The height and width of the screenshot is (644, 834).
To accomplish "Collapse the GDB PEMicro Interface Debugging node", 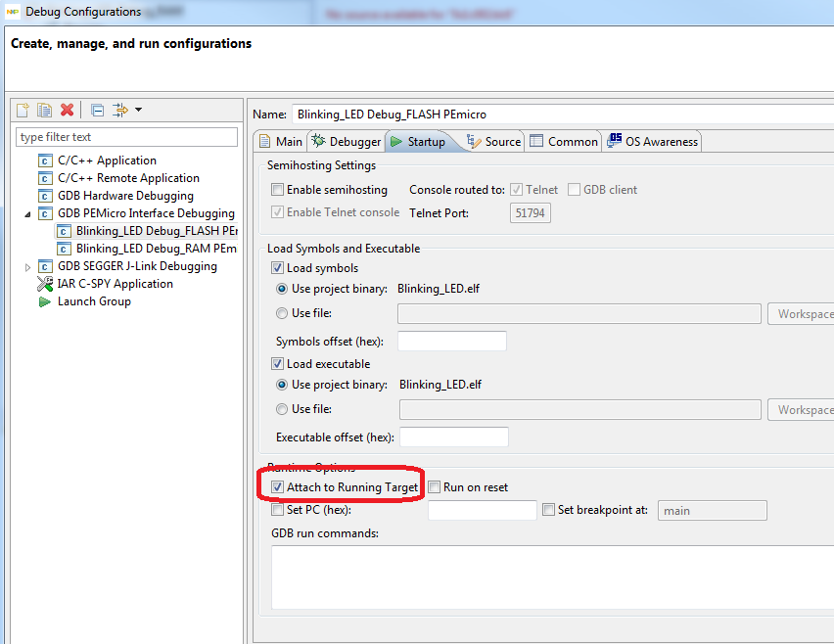I will coord(27,213).
